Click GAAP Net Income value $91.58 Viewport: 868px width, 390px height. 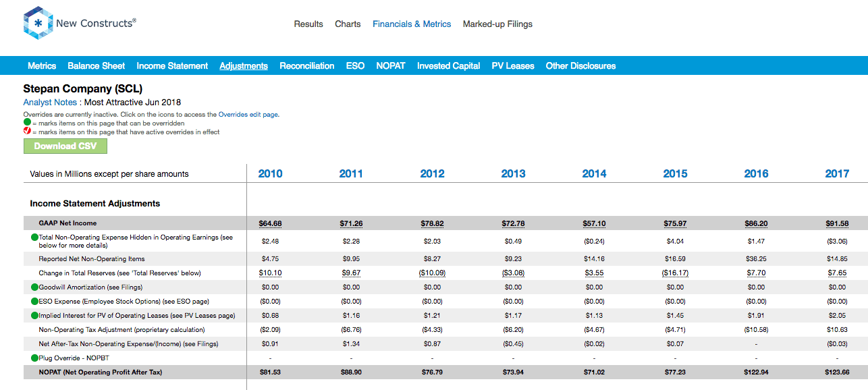point(837,223)
